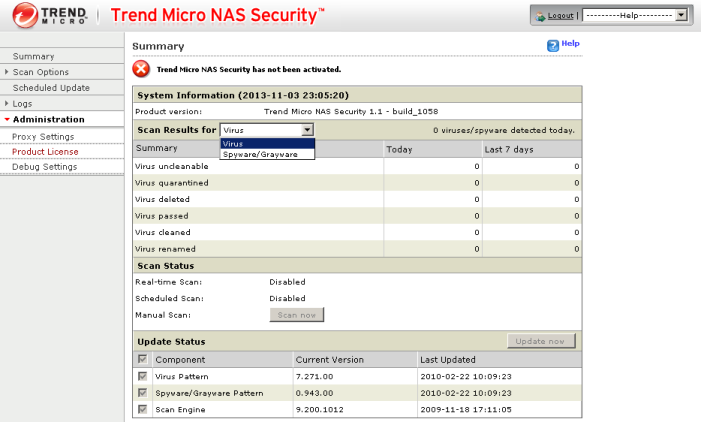The height and width of the screenshot is (422, 701).
Task: Click '0 viruses/spyware detected today' text
Action: tap(504, 130)
